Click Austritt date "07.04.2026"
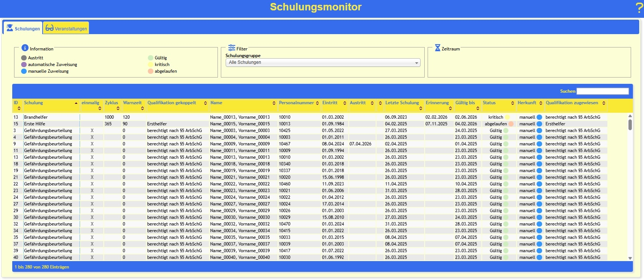Viewport: 644px width, 280px height. coord(360,144)
